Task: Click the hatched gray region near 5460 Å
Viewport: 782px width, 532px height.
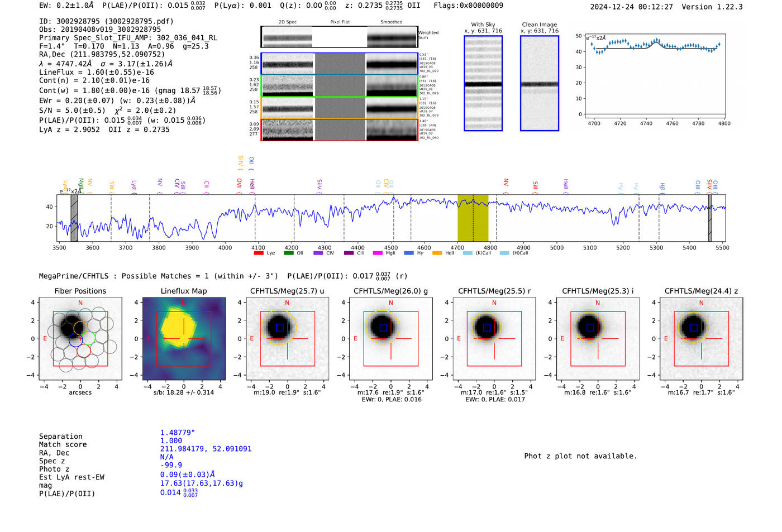Action: (x=710, y=218)
